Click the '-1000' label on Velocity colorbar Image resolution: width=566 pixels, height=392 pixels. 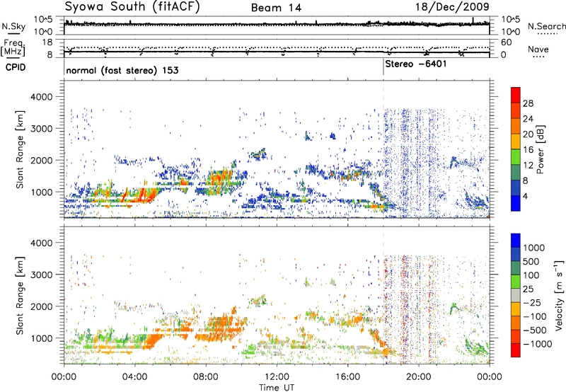point(537,344)
